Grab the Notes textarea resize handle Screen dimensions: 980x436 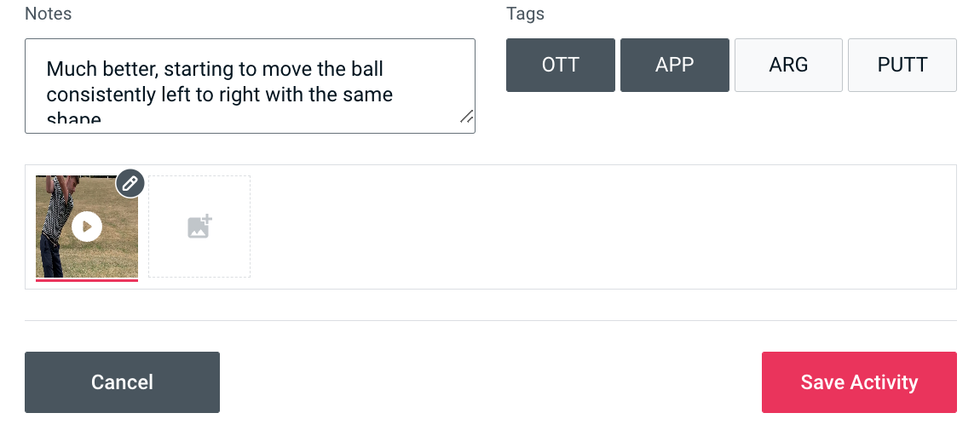466,118
